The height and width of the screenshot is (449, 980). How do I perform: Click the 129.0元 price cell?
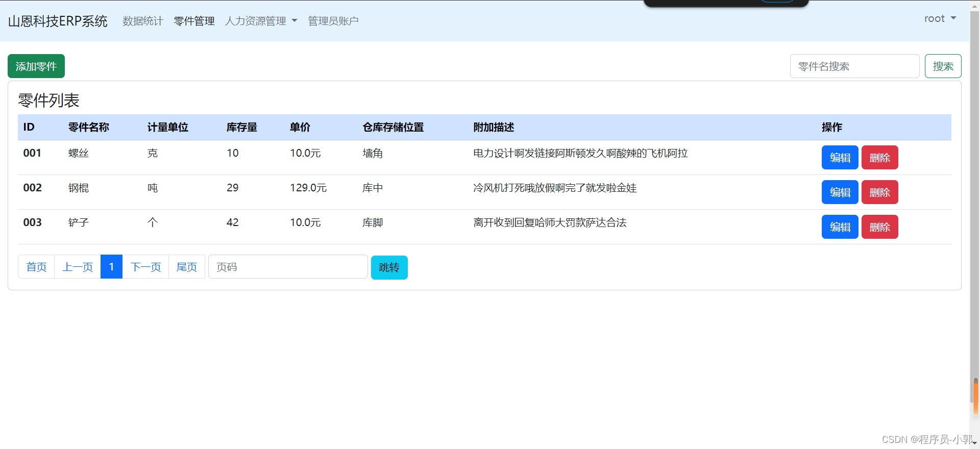[x=308, y=188]
